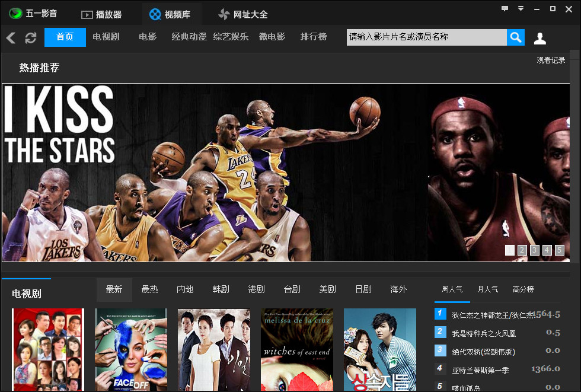Show banner slide 5
The height and width of the screenshot is (392, 581).
[x=560, y=250]
